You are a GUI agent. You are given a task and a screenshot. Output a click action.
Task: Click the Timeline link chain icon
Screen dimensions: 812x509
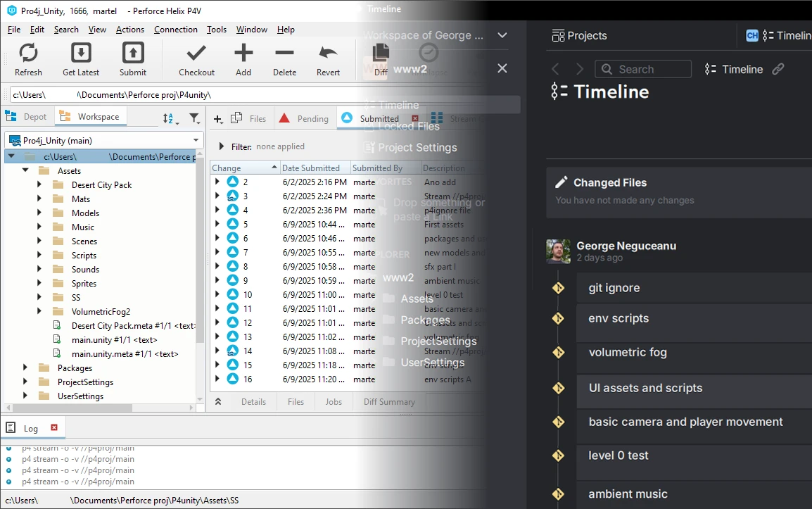click(780, 69)
